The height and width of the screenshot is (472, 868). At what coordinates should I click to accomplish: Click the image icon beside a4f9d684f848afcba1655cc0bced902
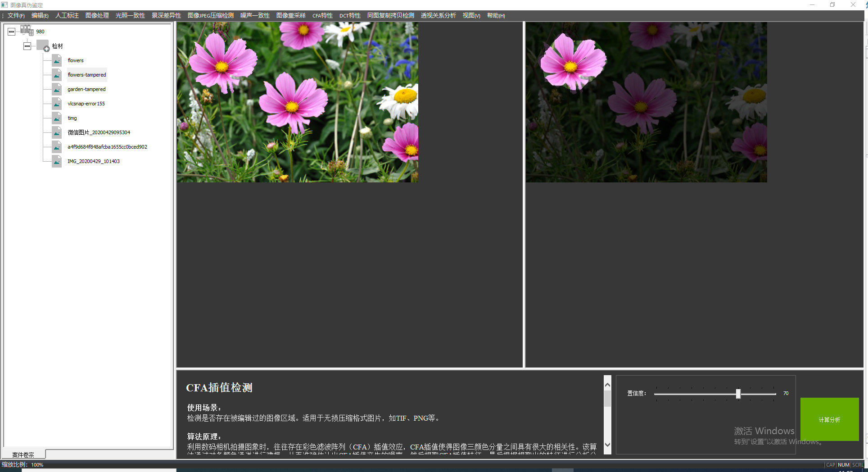57,147
